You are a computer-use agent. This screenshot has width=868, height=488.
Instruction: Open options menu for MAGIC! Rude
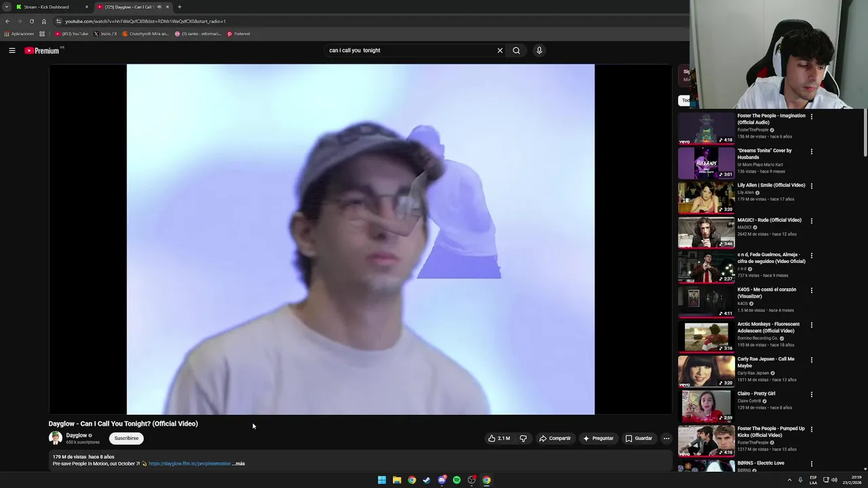point(811,221)
